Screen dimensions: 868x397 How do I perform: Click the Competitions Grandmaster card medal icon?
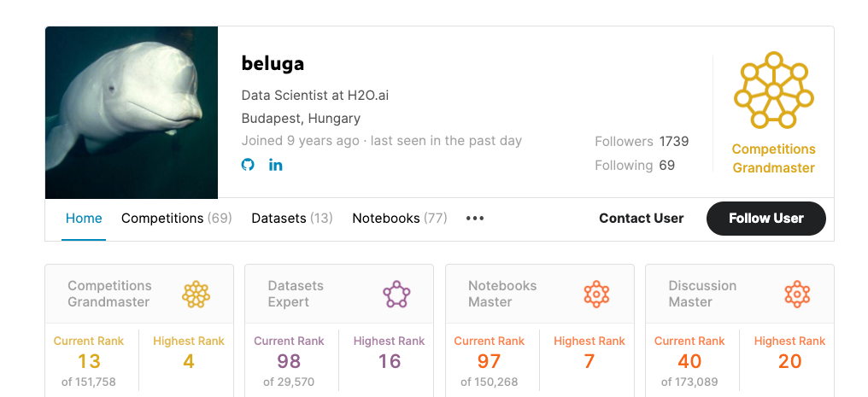point(196,295)
